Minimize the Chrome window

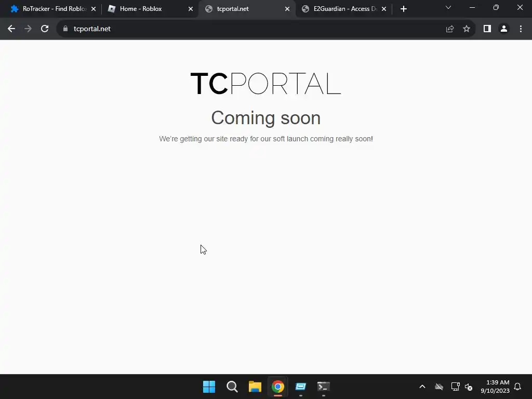[472, 7]
